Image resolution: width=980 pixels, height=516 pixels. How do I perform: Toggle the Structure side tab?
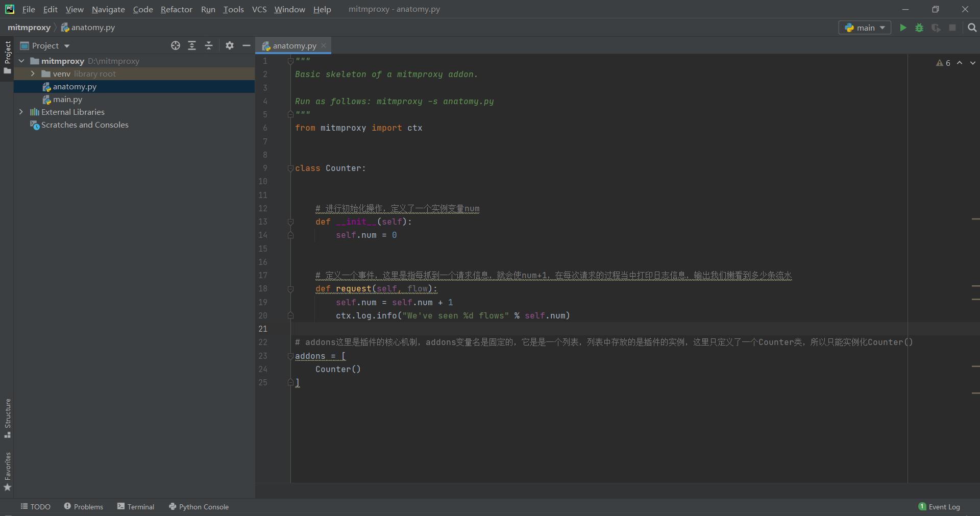tap(7, 418)
